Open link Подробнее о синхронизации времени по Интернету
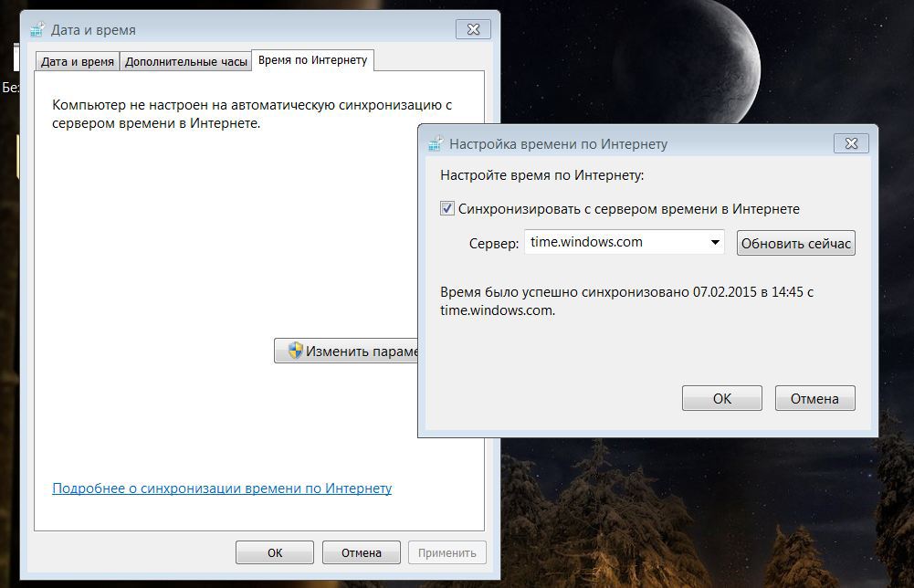This screenshot has height=588, width=914. point(222,488)
